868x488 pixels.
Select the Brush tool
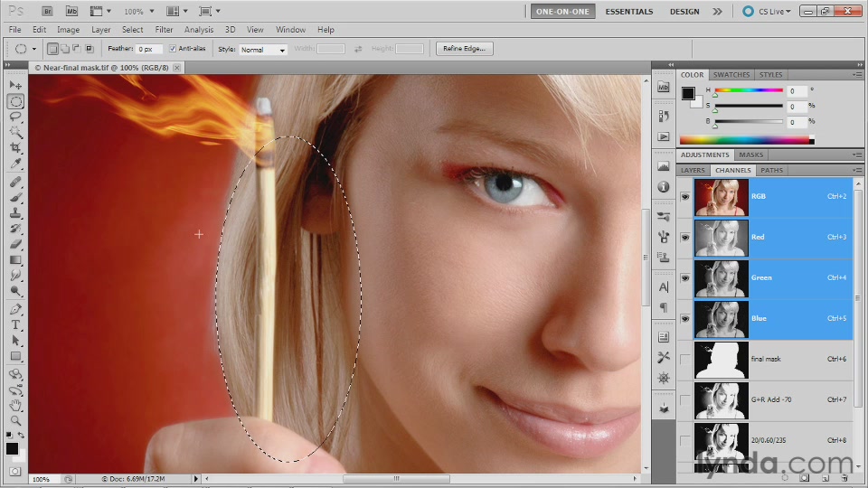tap(15, 198)
